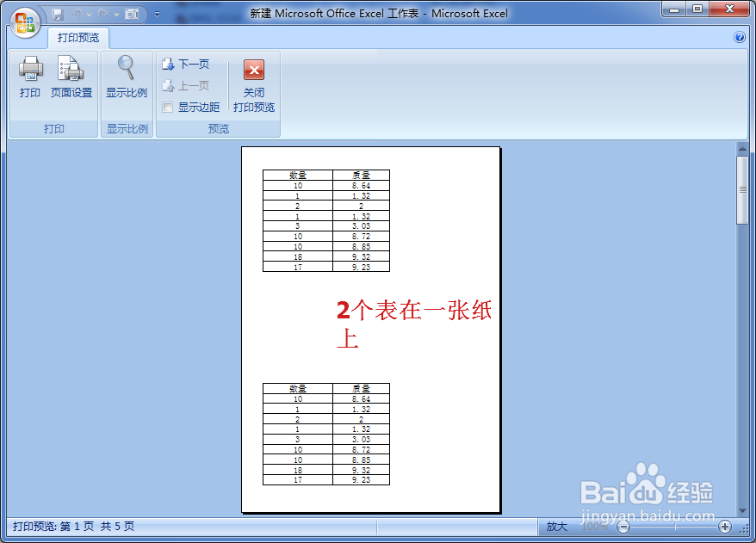Open Customize Quick Access Toolbar dropdown
The width and height of the screenshot is (756, 543).
[x=158, y=15]
